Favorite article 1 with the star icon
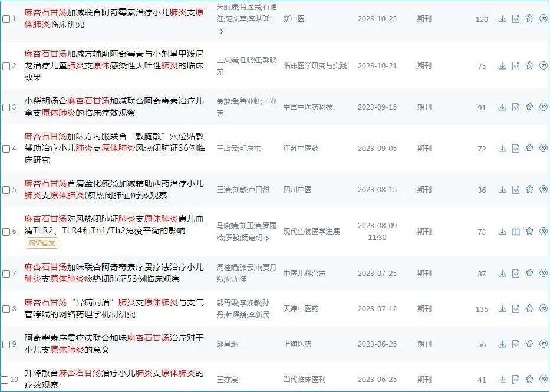Image resolution: width=550 pixels, height=392 pixels. pos(529,18)
